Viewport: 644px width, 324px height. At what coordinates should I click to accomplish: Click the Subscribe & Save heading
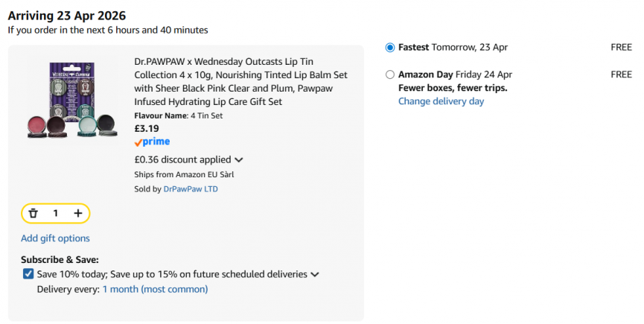[x=59, y=259]
